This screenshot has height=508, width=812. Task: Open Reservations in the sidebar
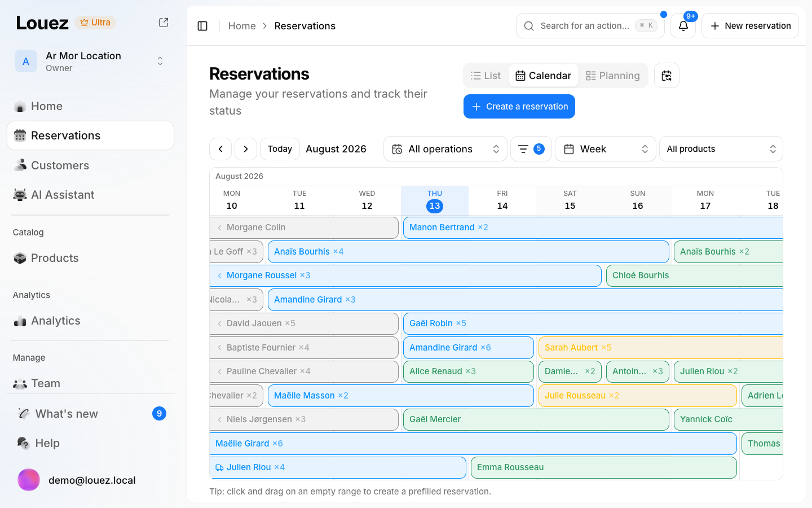pos(90,135)
